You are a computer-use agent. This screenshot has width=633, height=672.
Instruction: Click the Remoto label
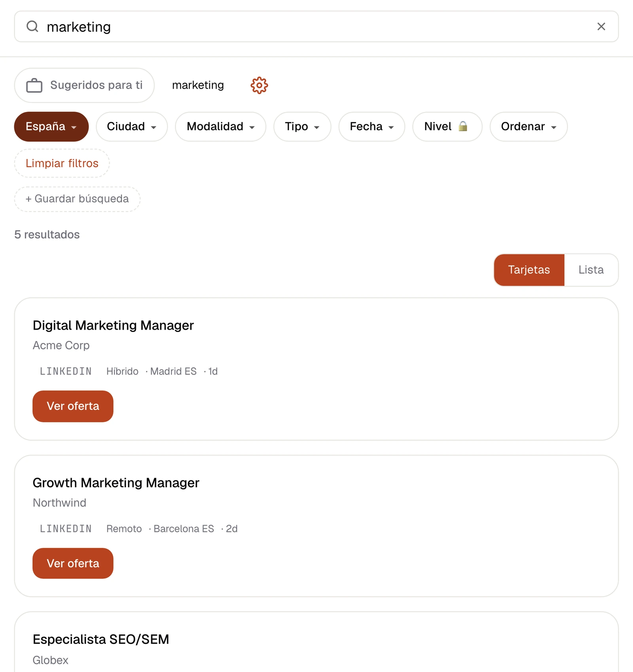[x=124, y=529]
